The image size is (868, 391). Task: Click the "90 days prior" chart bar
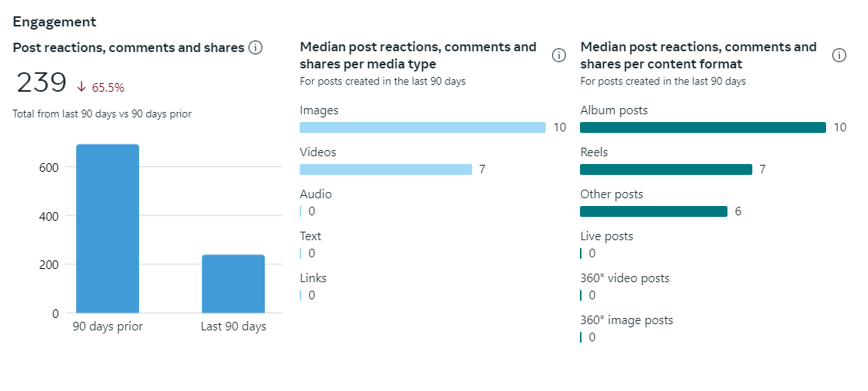(x=107, y=229)
